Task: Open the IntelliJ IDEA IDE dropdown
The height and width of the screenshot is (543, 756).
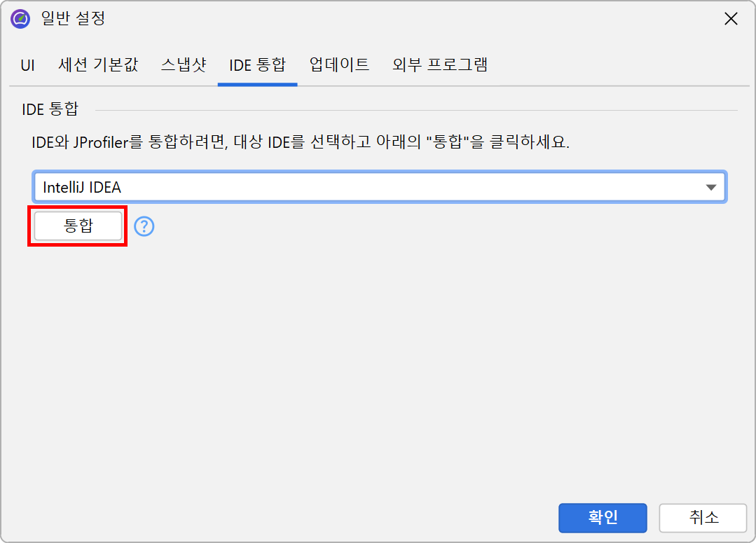Action: pos(380,187)
